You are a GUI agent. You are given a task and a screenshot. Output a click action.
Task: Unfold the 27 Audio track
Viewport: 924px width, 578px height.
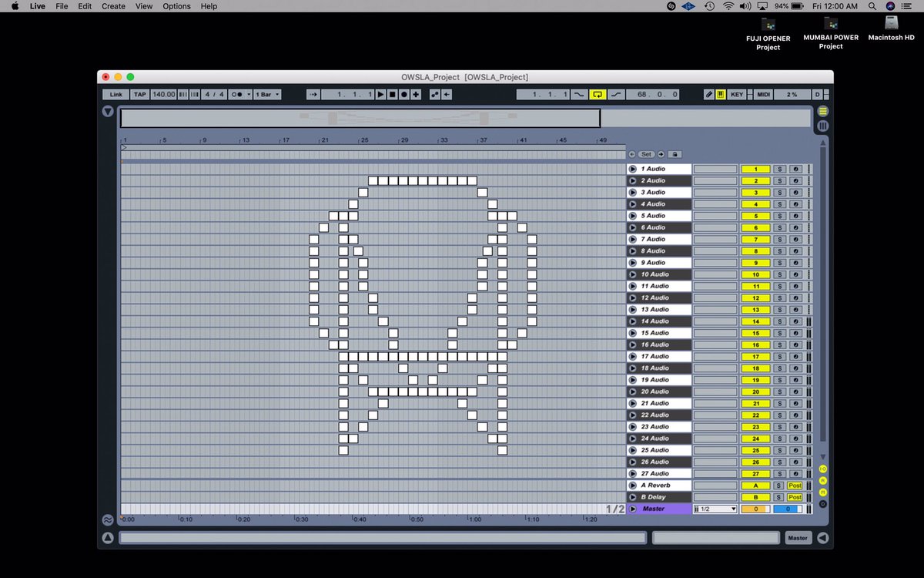(x=633, y=473)
